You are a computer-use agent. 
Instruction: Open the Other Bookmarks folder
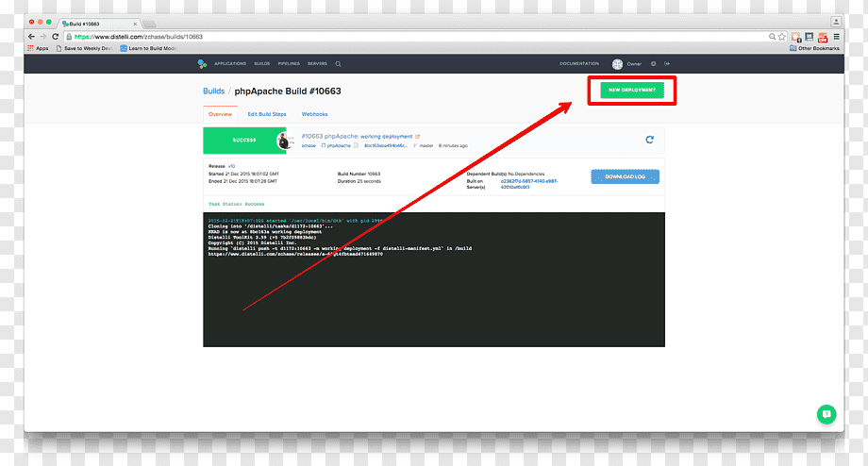click(x=814, y=48)
